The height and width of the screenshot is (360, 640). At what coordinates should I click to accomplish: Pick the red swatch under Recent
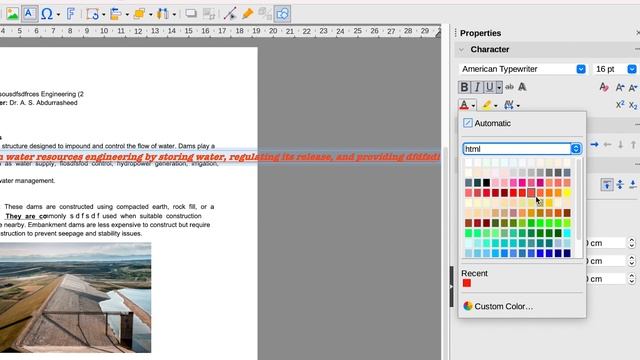(467, 283)
